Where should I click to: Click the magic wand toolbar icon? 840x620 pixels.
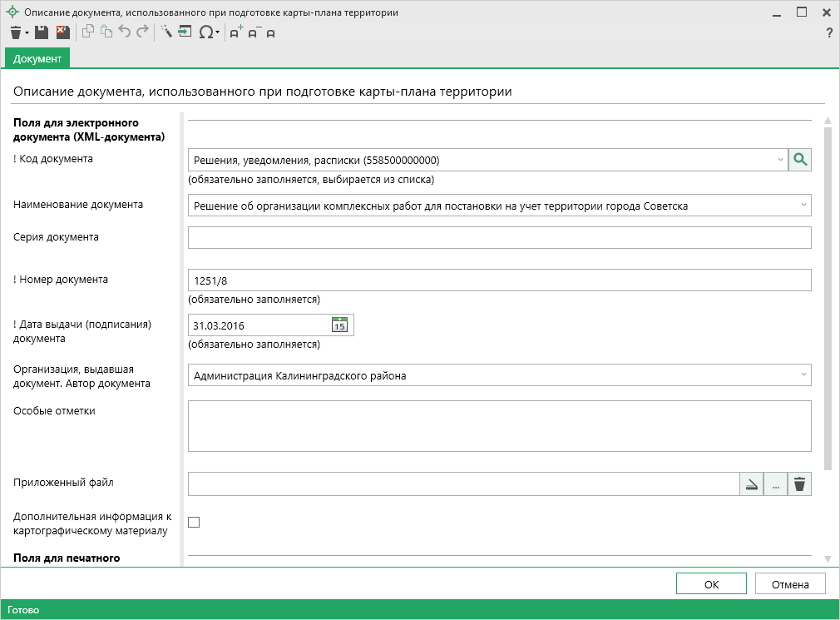point(166,32)
